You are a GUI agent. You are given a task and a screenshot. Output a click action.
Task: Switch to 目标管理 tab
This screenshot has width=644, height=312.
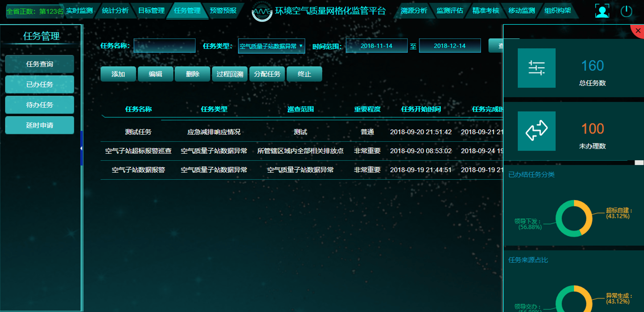pos(151,11)
